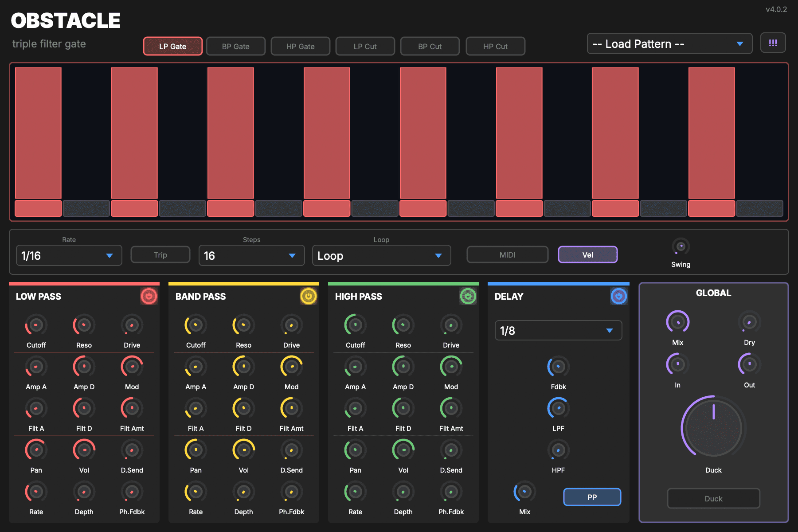
Task: Enable the Trip toggle
Action: (160, 255)
